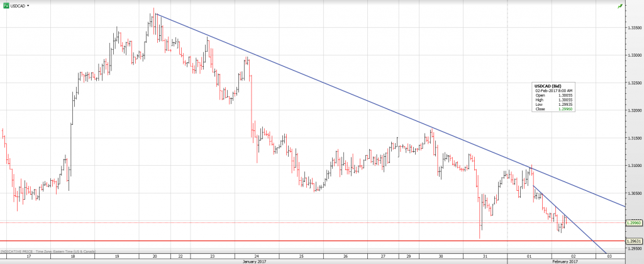Click the 1.29960 current price tag
Viewport: 644px width, 264px height.
click(x=633, y=223)
